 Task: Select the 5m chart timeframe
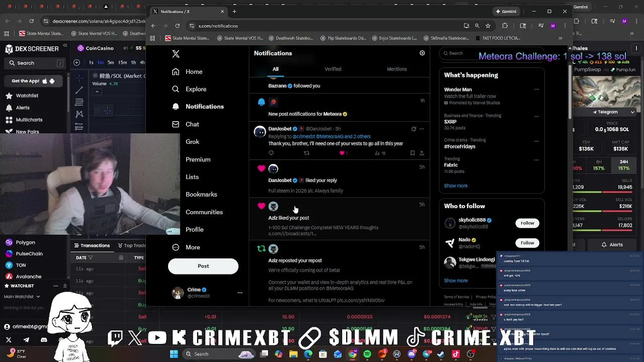(111, 62)
